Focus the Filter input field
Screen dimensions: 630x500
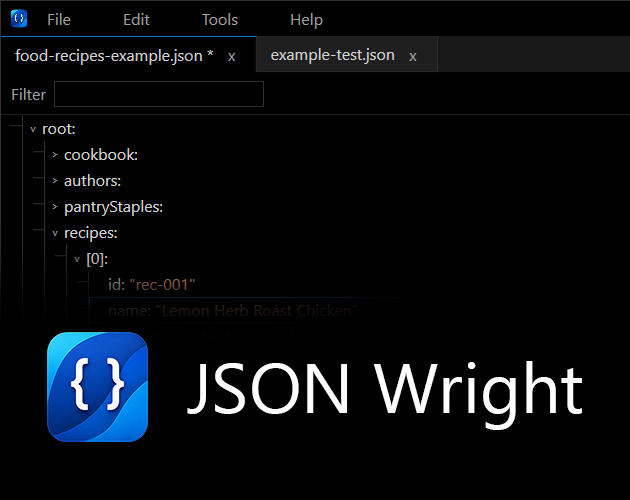click(159, 94)
